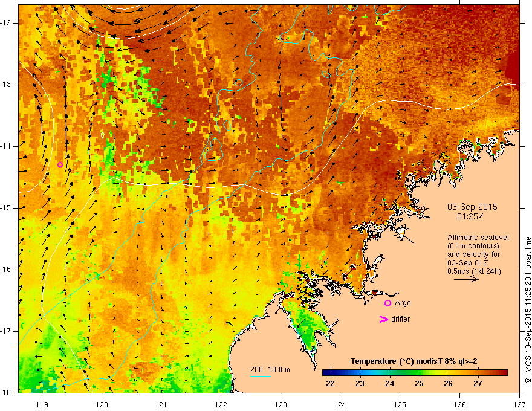Click the latitude label -14
This screenshot has width=532, height=411.
(7, 146)
